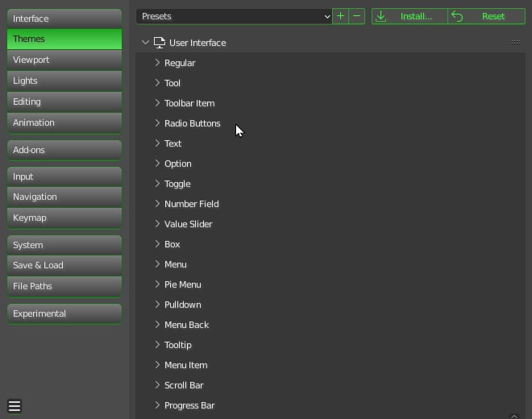The width and height of the screenshot is (532, 419).
Task: Click the Reset theme button
Action: point(487,16)
